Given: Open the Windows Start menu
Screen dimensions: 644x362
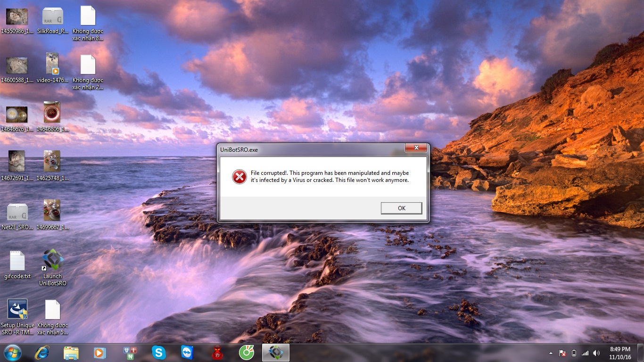Looking at the screenshot, I should point(13,353).
